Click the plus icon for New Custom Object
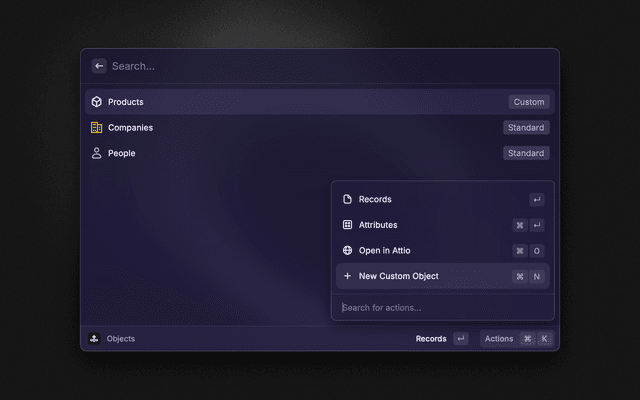640x400 pixels. 347,276
